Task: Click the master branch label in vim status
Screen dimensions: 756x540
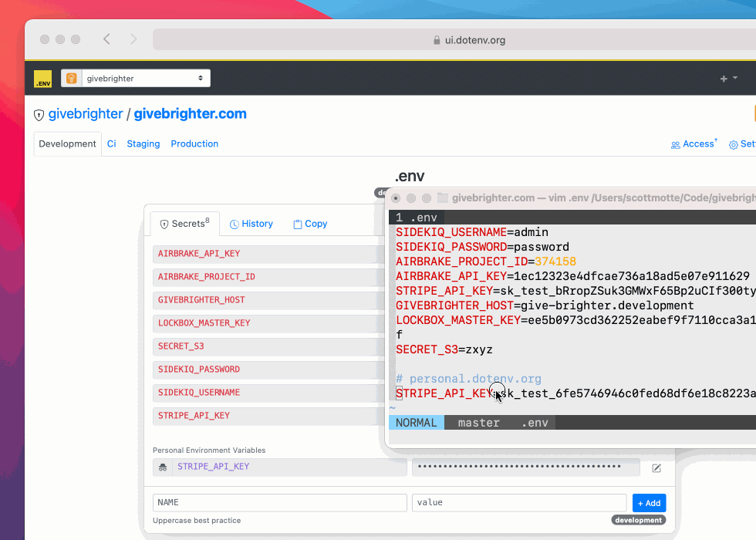Action: (478, 423)
